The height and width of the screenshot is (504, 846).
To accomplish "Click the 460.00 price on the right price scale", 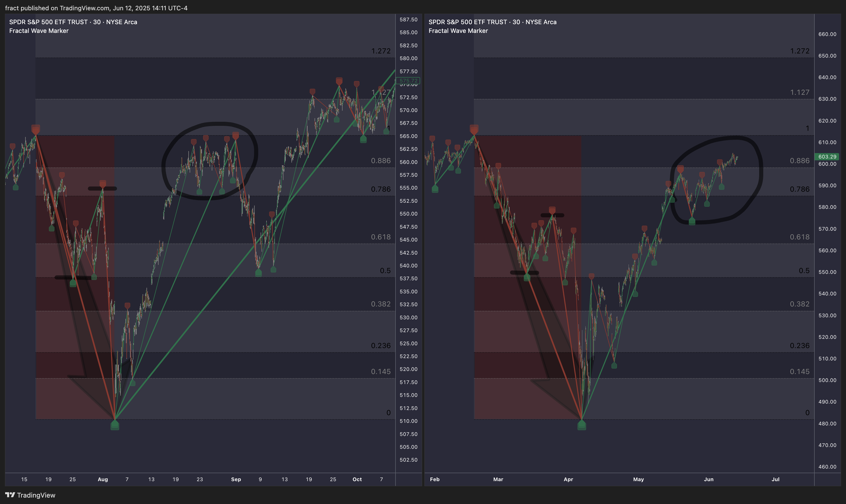I will tap(827, 467).
